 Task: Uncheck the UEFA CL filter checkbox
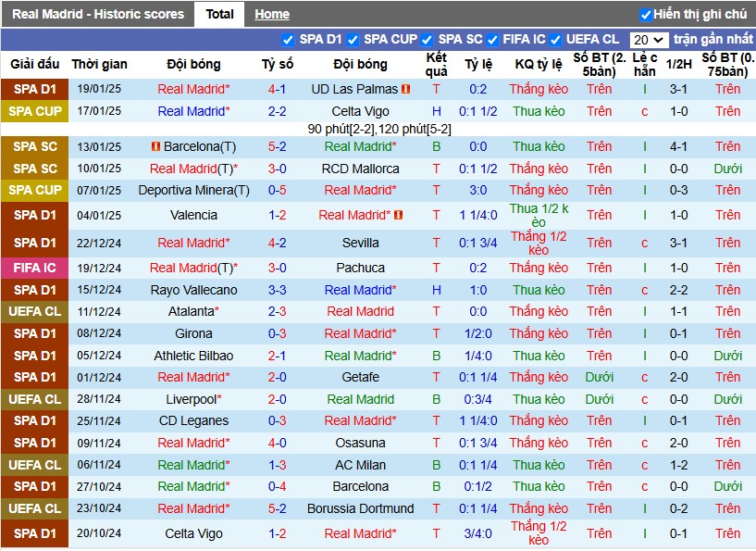tap(555, 40)
